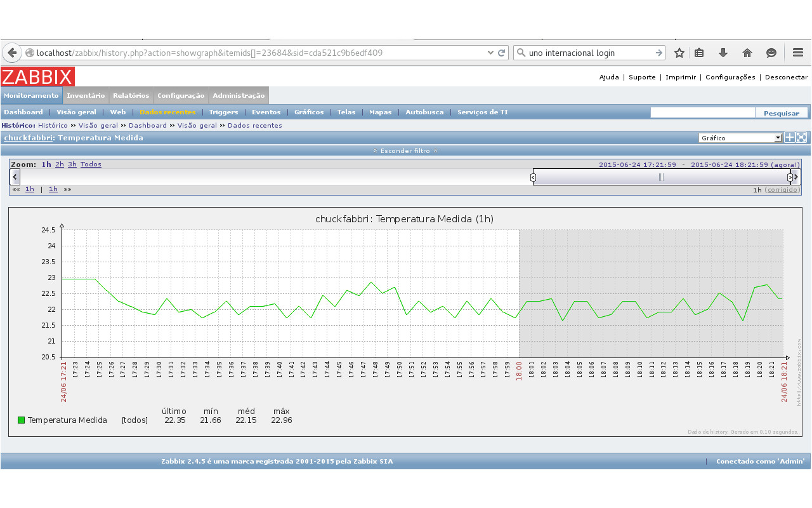Bookmark this page with the star icon
The width and height of the screenshot is (812, 508).
point(679,53)
